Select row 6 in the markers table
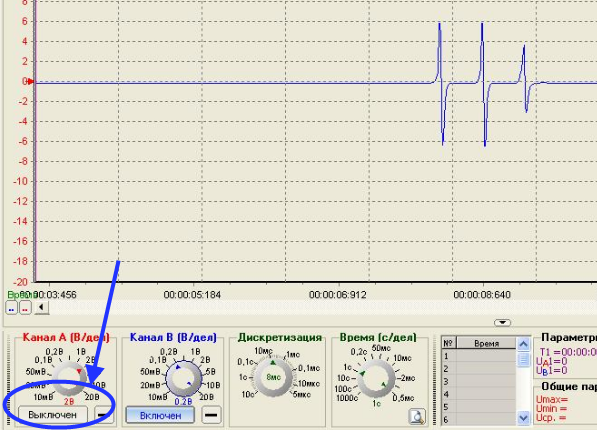The height and width of the screenshot is (430, 597). 479,419
